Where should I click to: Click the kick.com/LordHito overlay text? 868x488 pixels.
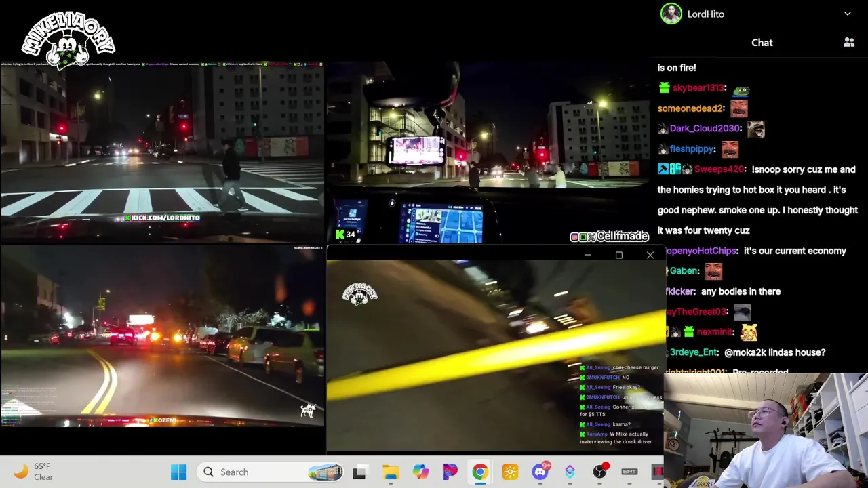[x=162, y=218]
